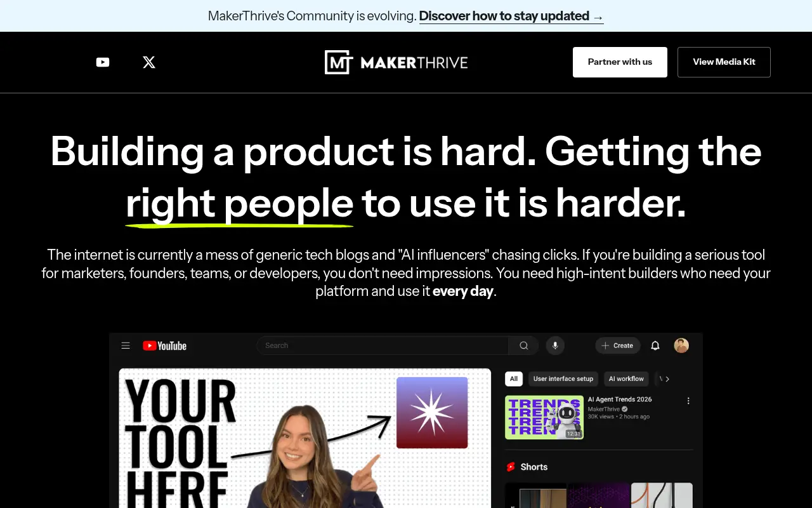Click the hamburger menu in YouTube mockup
Viewport: 812px width, 508px height.
[126, 345]
